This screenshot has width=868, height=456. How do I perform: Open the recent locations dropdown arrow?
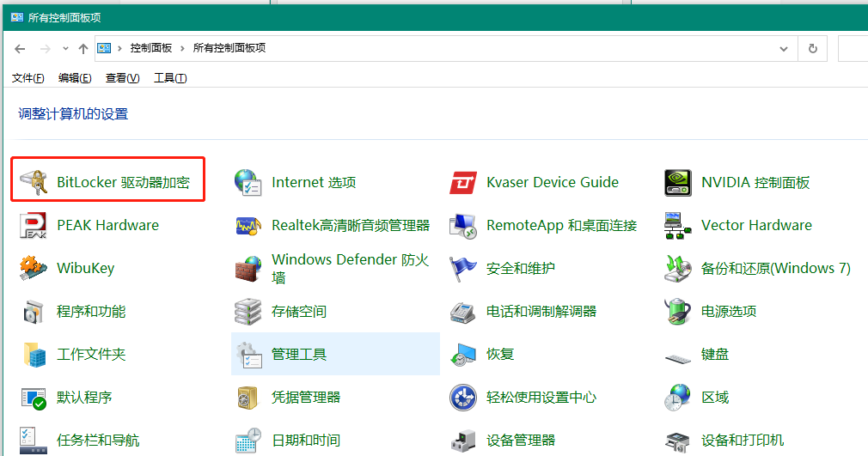pyautogui.click(x=65, y=49)
